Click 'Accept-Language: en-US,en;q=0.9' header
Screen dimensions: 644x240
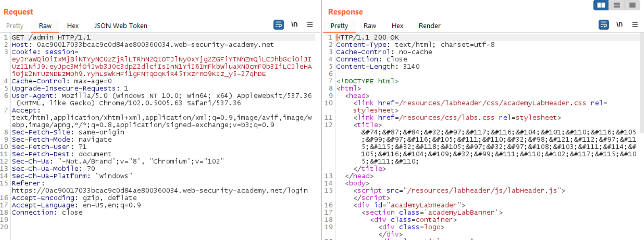coord(76,205)
